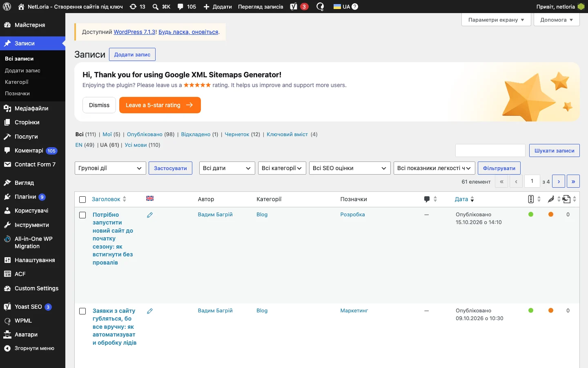This screenshot has height=368, width=588.
Task: Select all posts checkbox in table header
Action: (82, 200)
